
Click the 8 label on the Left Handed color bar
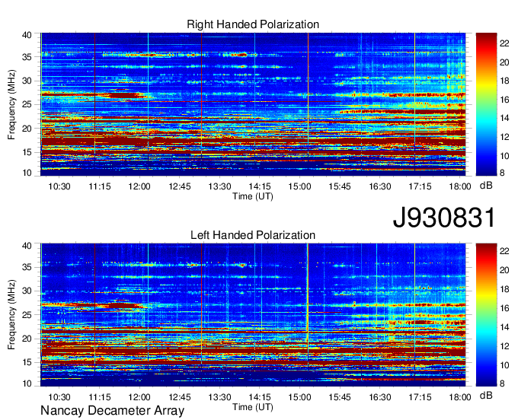(x=502, y=383)
